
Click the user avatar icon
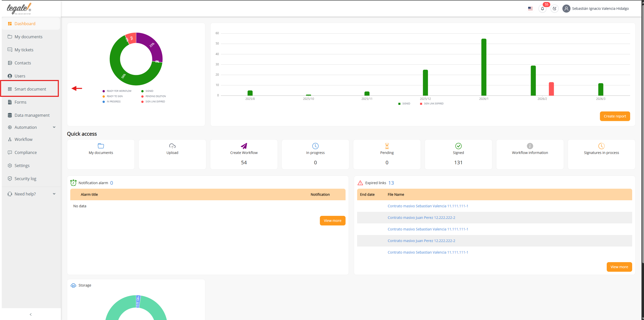point(566,9)
